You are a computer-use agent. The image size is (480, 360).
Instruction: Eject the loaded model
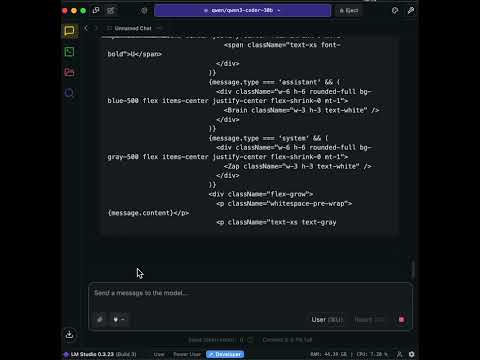[349, 11]
